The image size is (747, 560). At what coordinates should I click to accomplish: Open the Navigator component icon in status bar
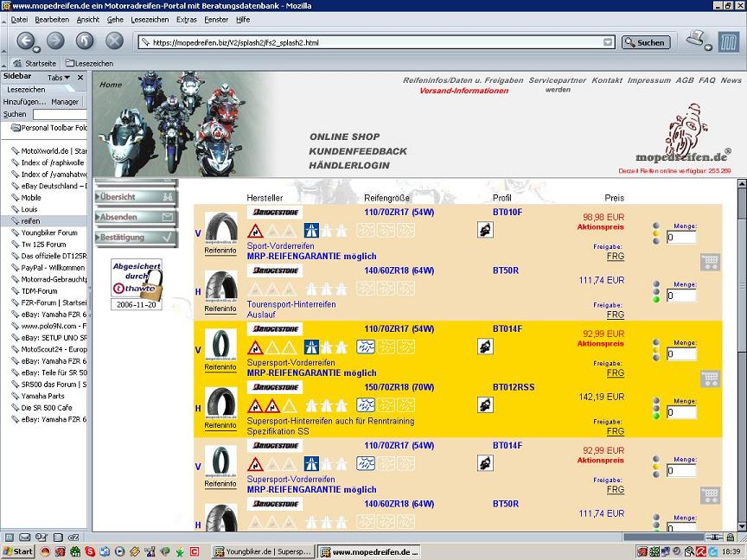(9, 538)
